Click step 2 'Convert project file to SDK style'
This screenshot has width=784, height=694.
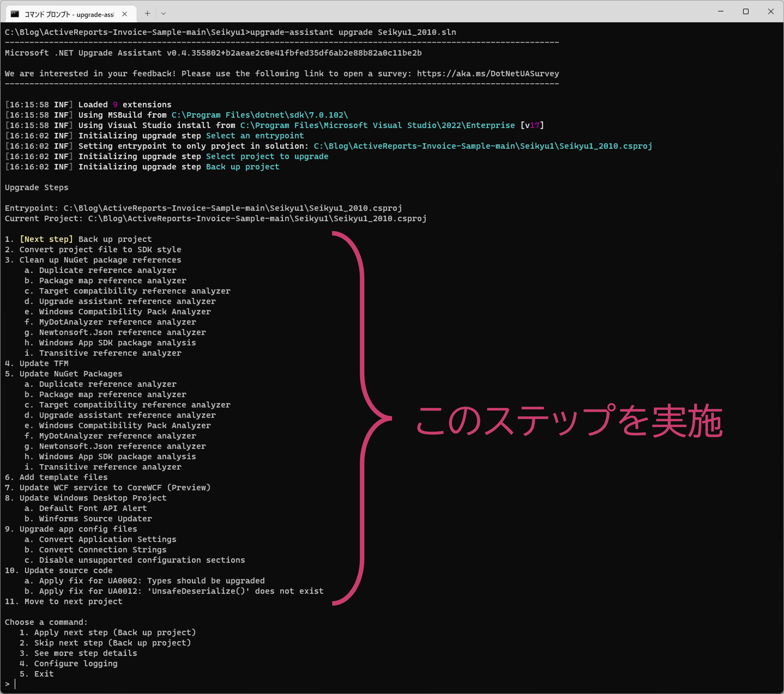(x=93, y=250)
